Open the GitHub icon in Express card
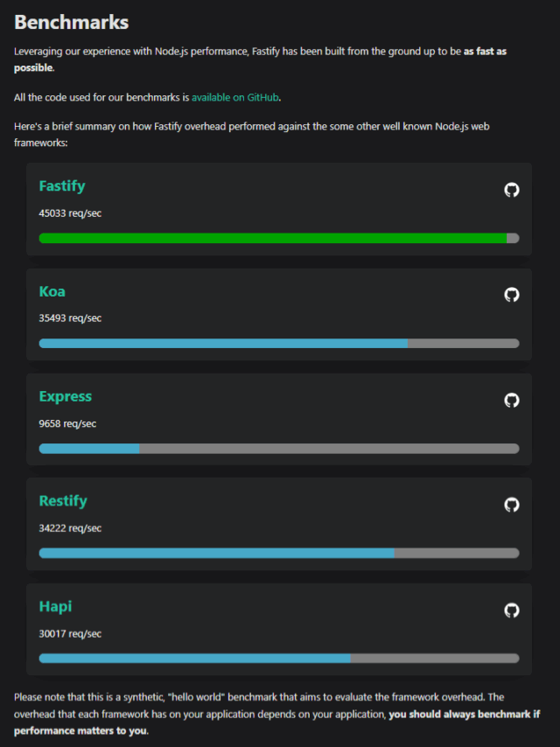Image resolution: width=560 pixels, height=747 pixels. point(512,400)
